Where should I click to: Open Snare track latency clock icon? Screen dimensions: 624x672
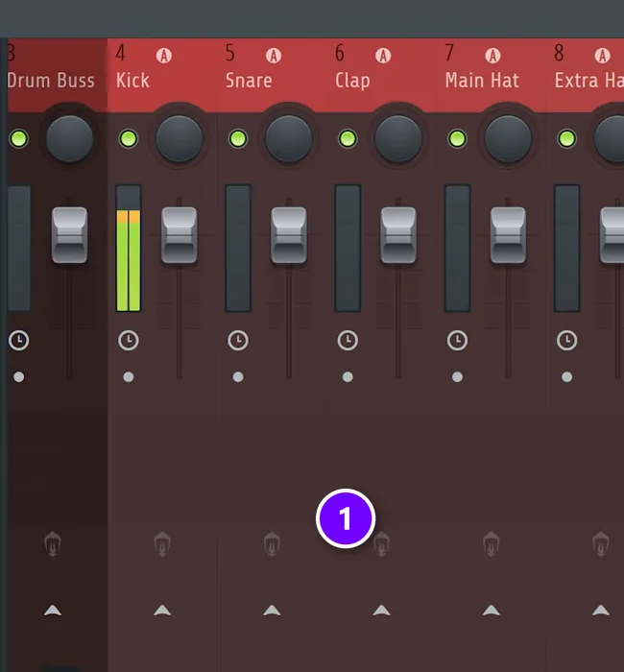tap(238, 340)
